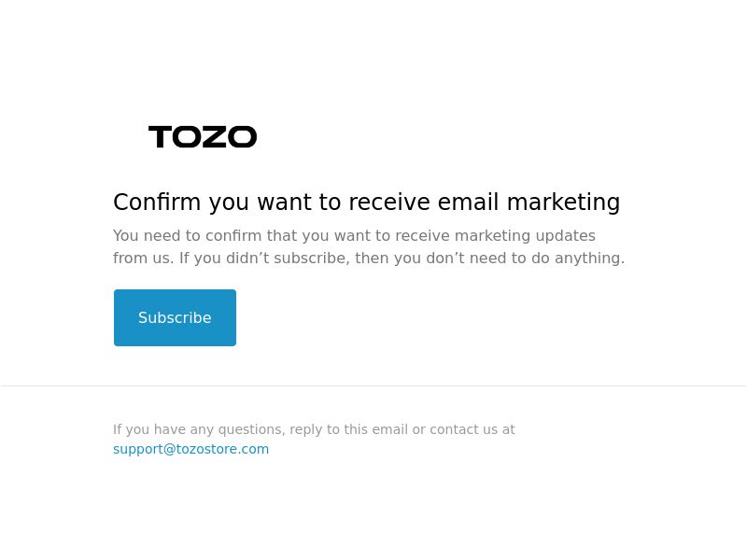Screen dimensions: 747x560
Task: Click the 'don't need to do anything' phrase
Action: [525, 259]
